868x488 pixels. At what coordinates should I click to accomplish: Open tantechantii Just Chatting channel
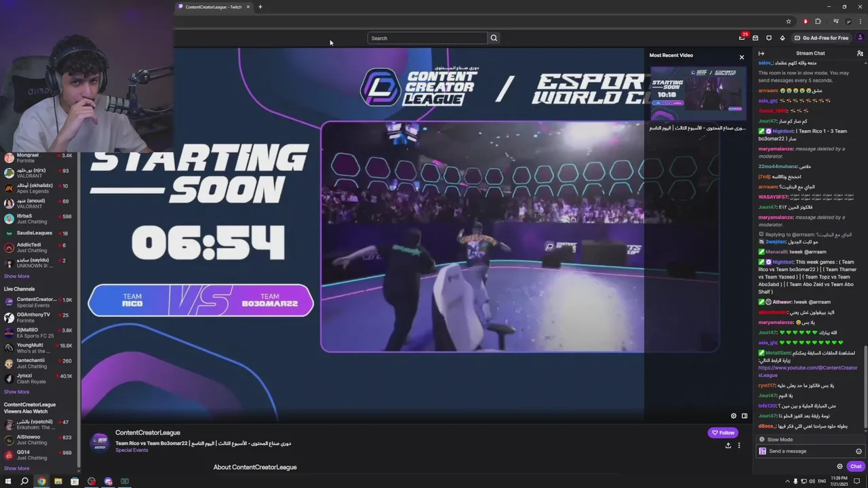click(x=40, y=363)
